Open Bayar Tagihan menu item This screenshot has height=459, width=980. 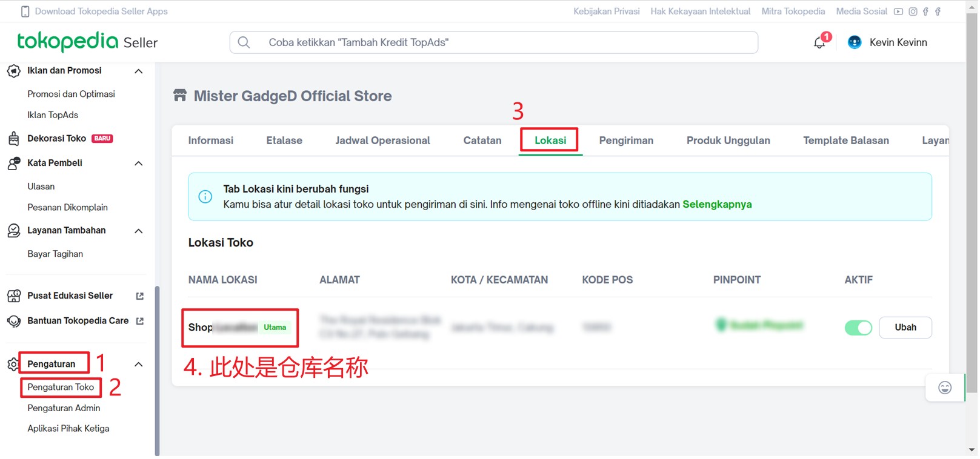(x=55, y=254)
